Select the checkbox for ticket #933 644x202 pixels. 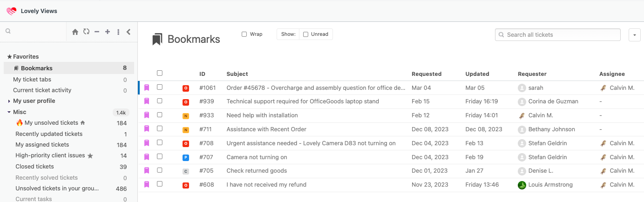pos(160,115)
